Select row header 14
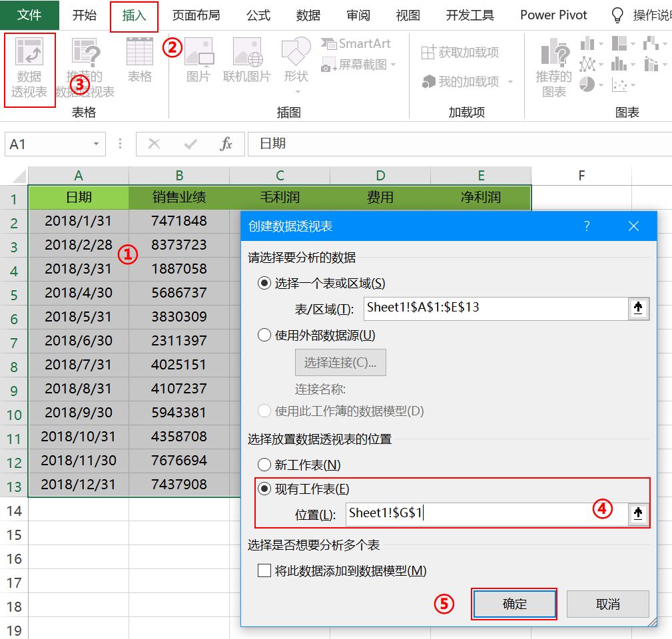Viewport: 672px width, 639px height. pyautogui.click(x=14, y=511)
